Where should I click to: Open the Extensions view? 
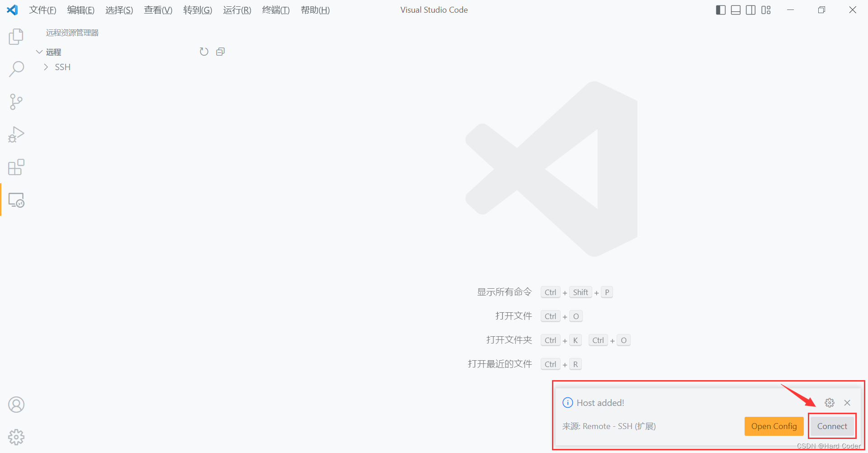click(x=16, y=167)
